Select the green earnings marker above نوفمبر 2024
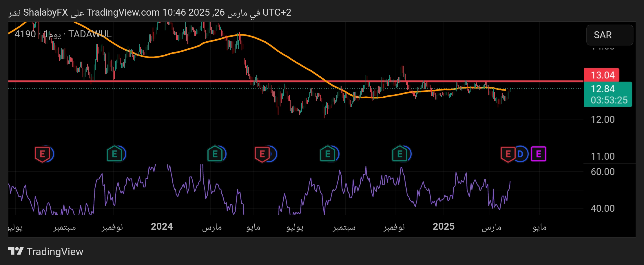644x265 pixels. click(x=399, y=154)
